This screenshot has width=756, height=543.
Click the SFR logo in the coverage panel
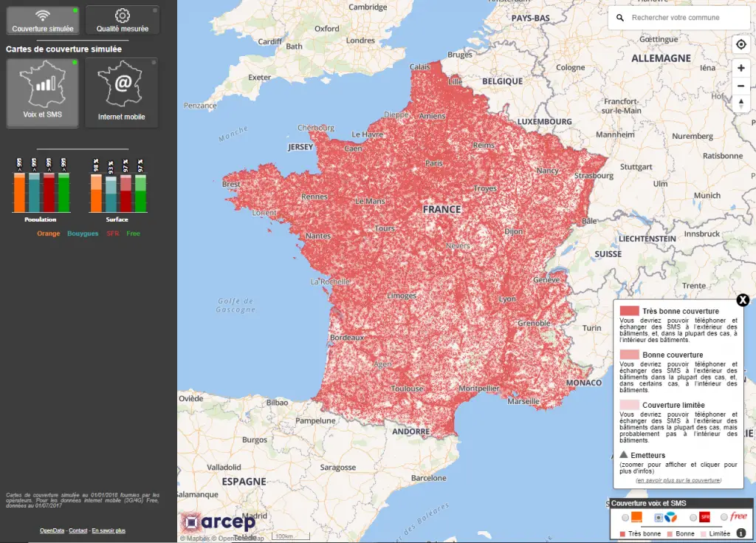tap(705, 517)
